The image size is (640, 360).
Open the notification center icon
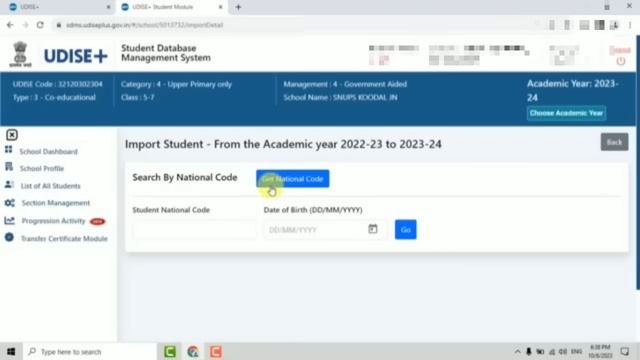624,351
